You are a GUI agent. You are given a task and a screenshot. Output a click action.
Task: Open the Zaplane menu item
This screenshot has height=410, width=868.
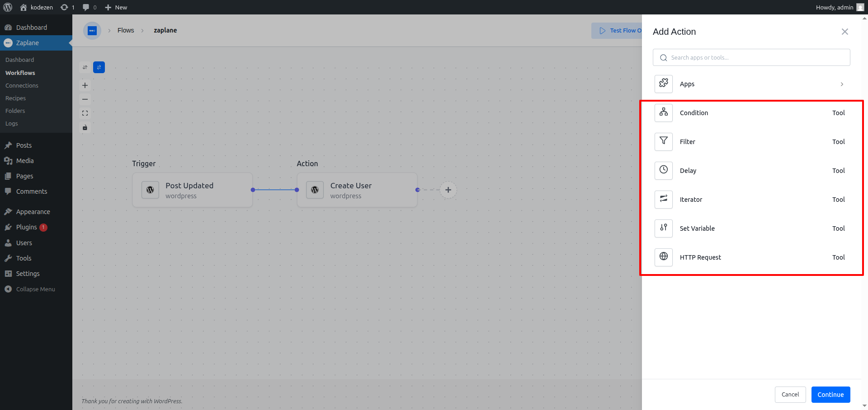click(36, 43)
